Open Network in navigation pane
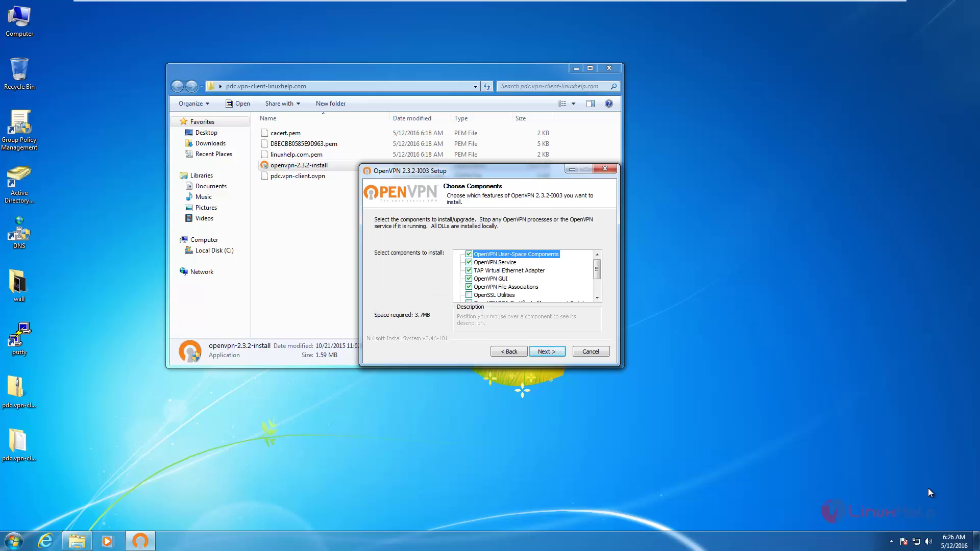The width and height of the screenshot is (980, 551). (x=202, y=272)
